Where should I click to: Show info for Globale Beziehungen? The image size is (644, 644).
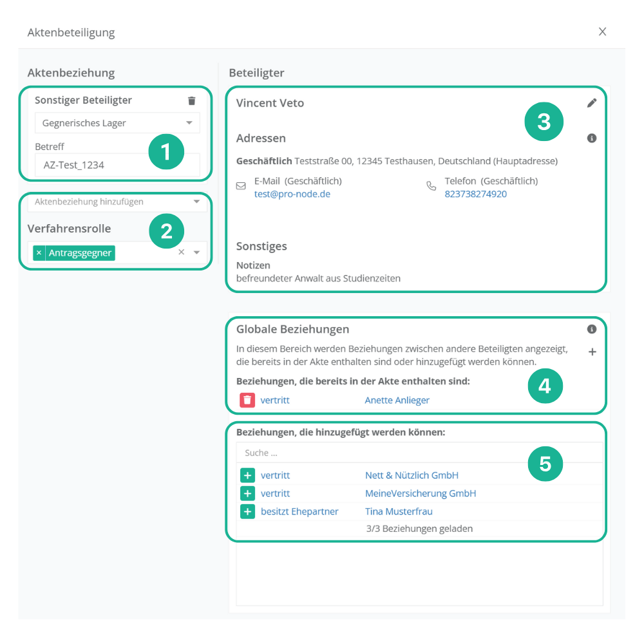pyautogui.click(x=592, y=329)
